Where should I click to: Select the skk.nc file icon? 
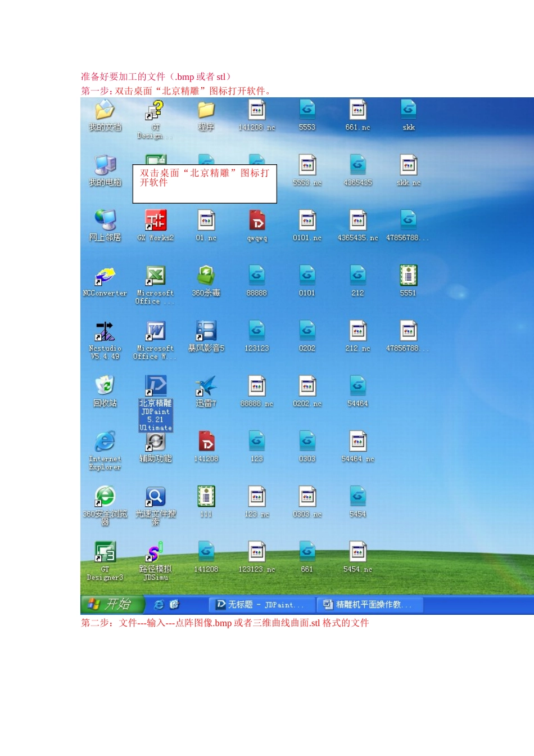409,170
